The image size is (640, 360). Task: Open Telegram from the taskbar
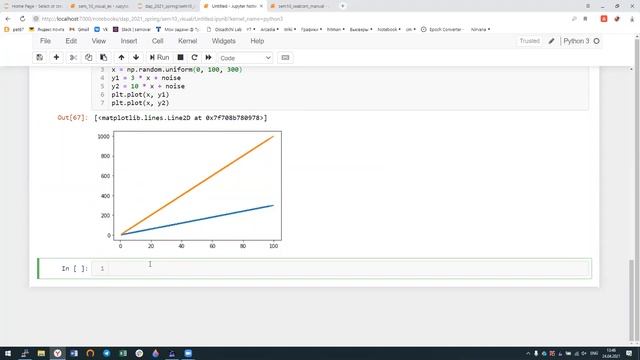[x=107, y=353]
